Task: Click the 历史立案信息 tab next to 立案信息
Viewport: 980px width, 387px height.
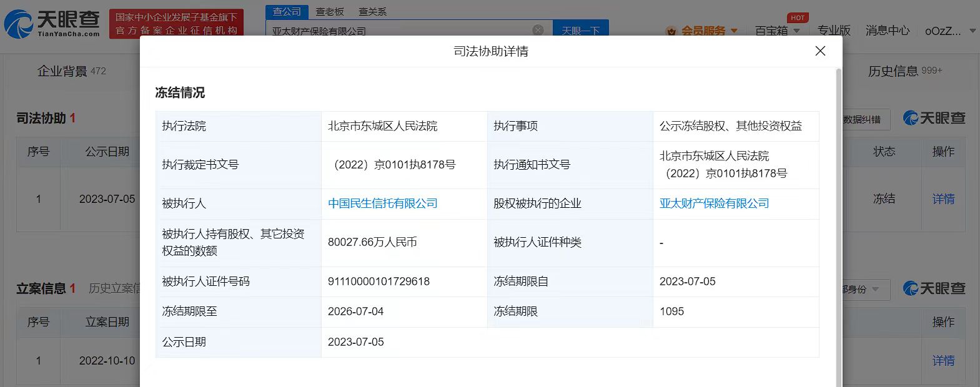Action: [114, 288]
